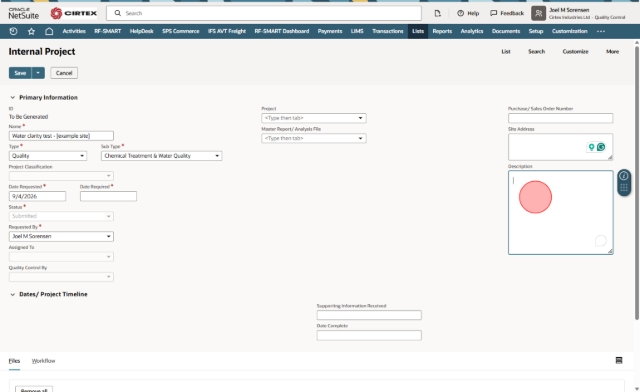Click the Feedback speech bubble icon

click(x=493, y=13)
